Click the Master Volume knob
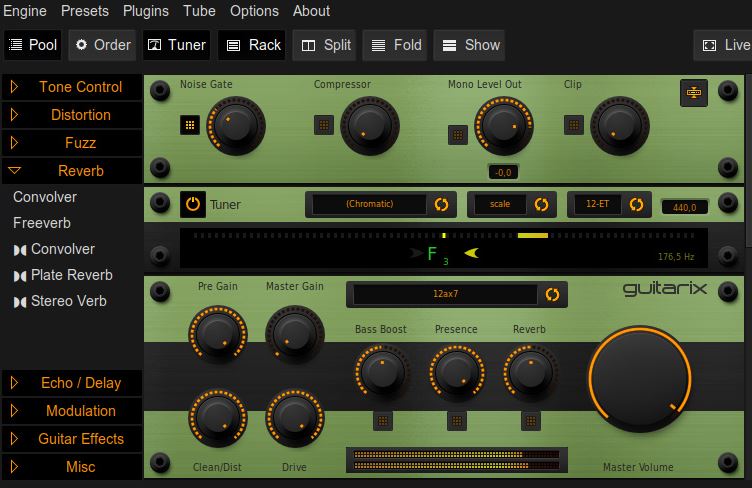 point(640,379)
